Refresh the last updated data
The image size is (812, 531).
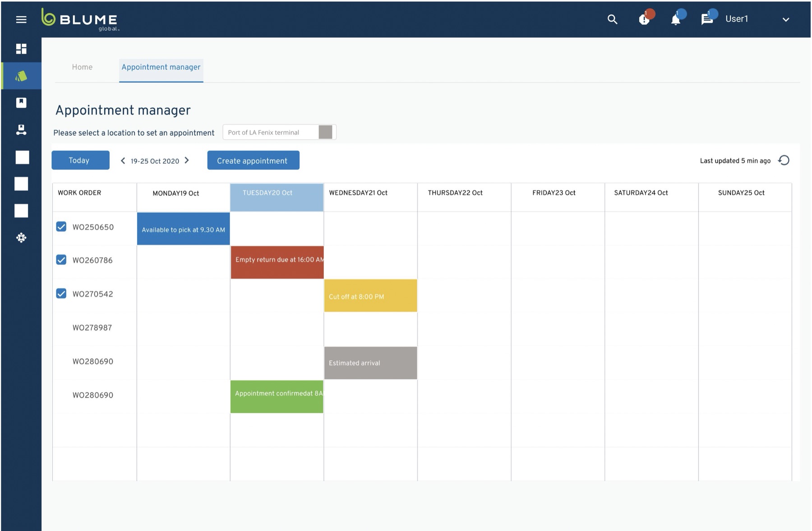pos(784,161)
